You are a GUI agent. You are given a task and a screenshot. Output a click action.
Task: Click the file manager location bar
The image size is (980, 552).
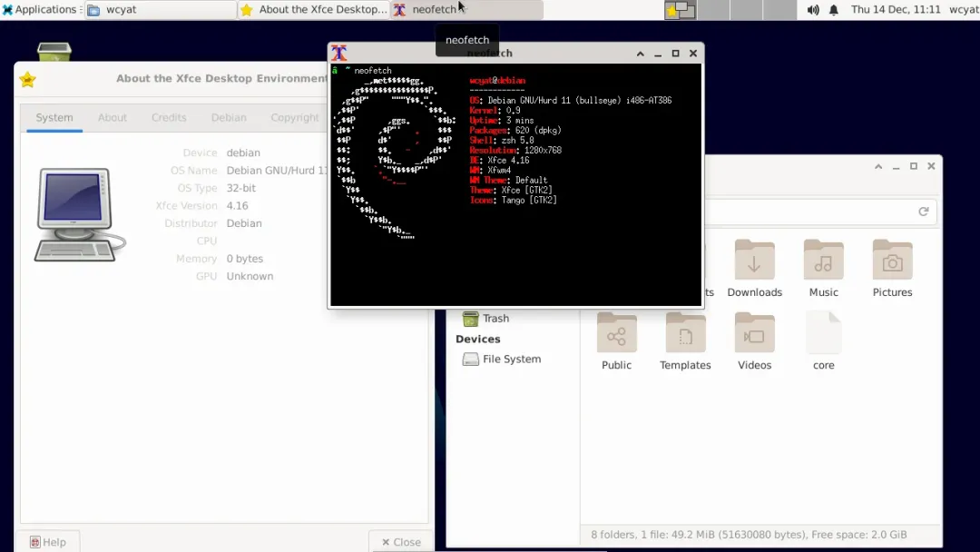pos(820,212)
